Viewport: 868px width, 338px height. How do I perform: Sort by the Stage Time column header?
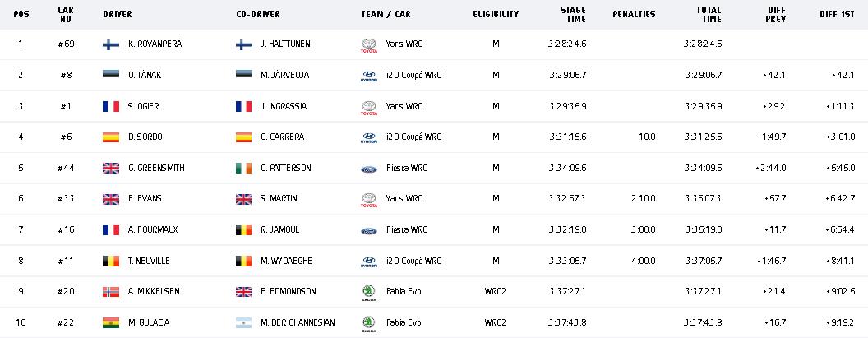(x=572, y=15)
